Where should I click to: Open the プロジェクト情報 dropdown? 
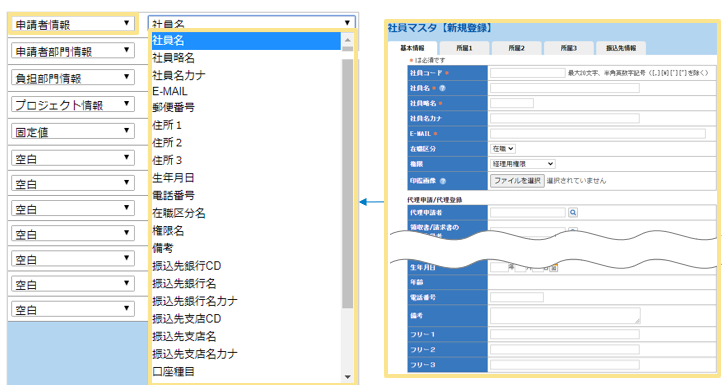[73, 105]
